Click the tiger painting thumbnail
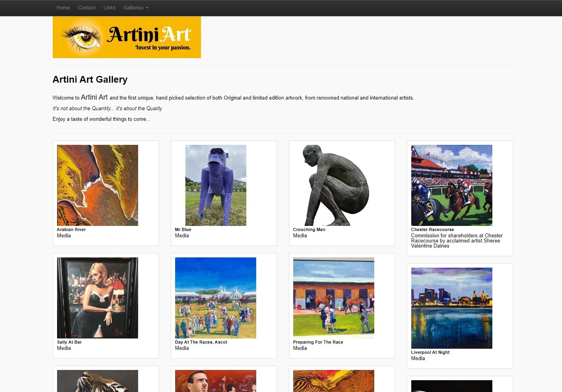 click(x=98, y=381)
